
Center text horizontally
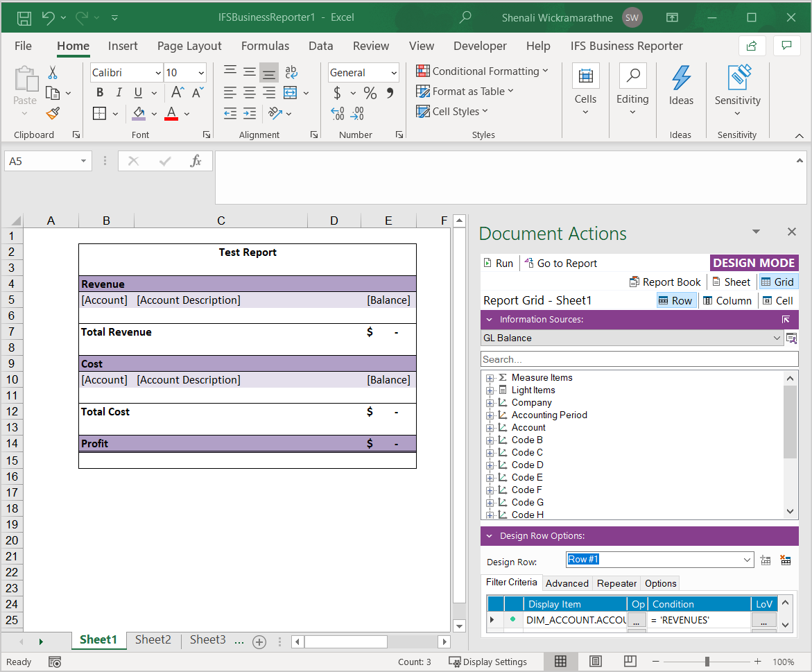coord(250,93)
